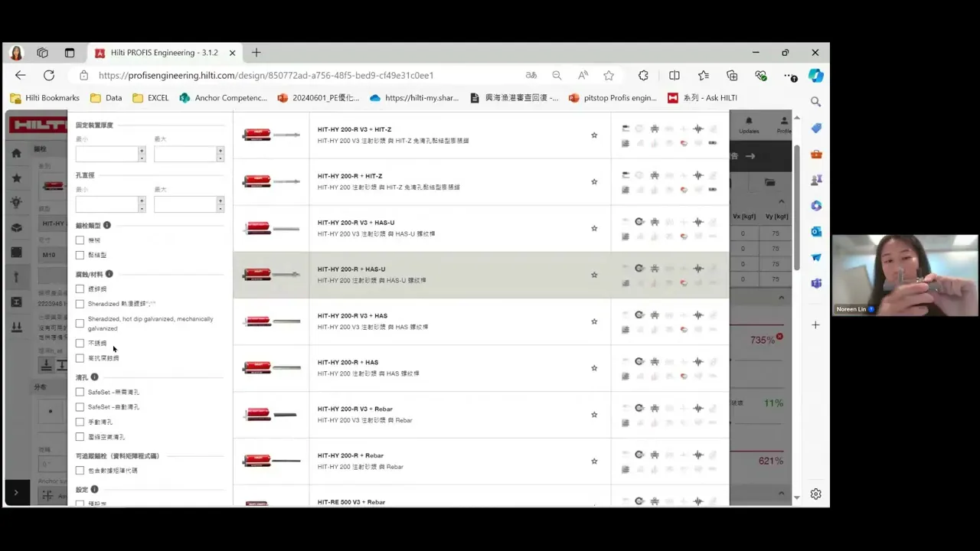Open the EXCEL bookmarks folder
This screenshot has width=980, height=551.
click(151, 98)
